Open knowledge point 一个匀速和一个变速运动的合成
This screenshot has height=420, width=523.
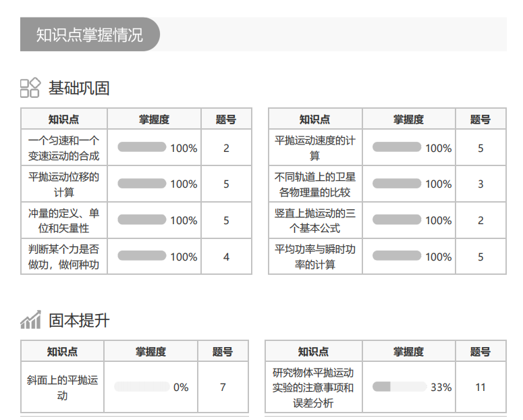coord(64,148)
